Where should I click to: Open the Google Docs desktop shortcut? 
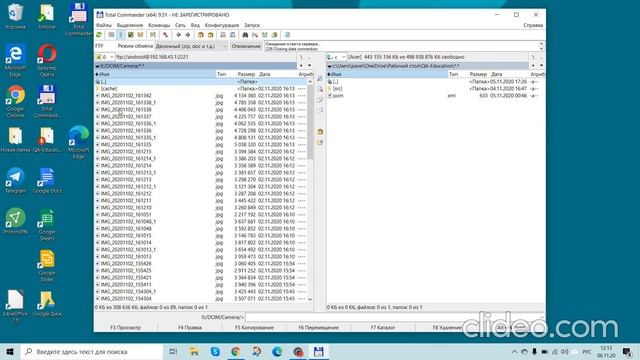coord(47,180)
